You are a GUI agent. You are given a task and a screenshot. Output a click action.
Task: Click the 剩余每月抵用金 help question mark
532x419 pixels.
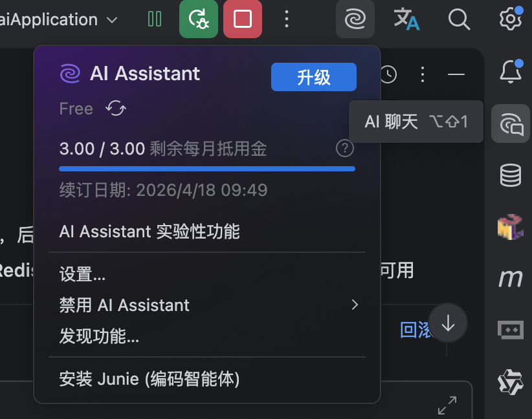click(x=345, y=149)
